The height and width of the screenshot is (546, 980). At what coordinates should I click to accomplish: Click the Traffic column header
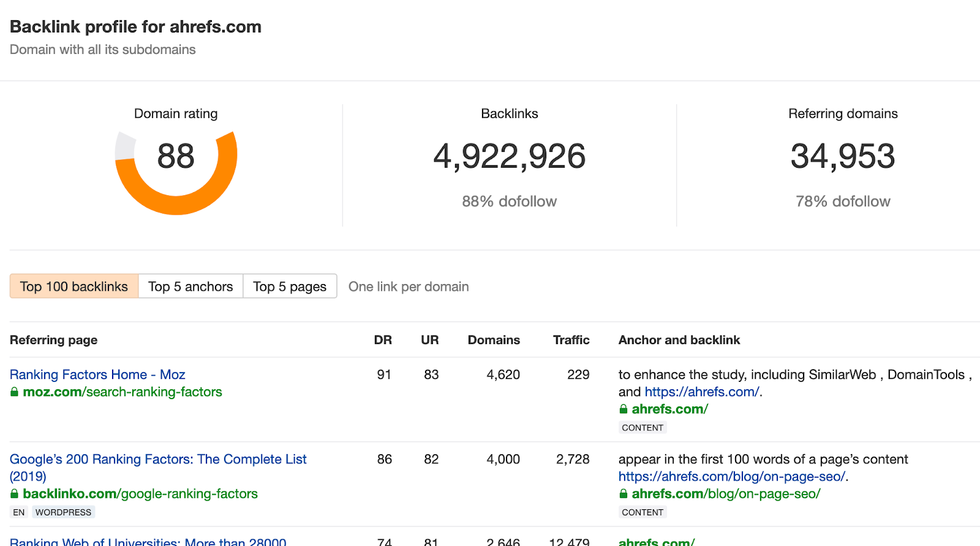[571, 340]
